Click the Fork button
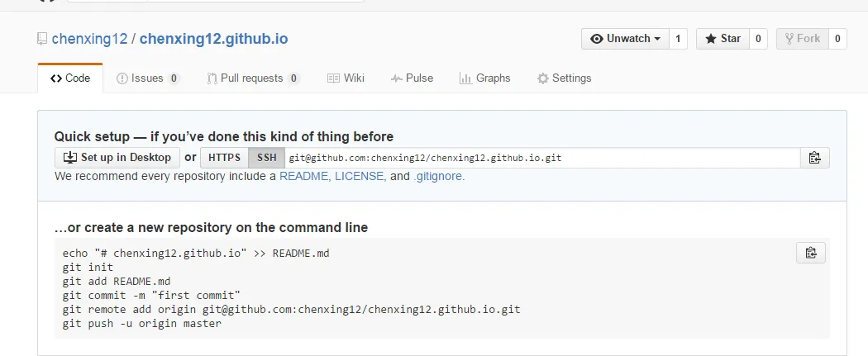Viewport: 868px width, 356px height. pos(802,39)
